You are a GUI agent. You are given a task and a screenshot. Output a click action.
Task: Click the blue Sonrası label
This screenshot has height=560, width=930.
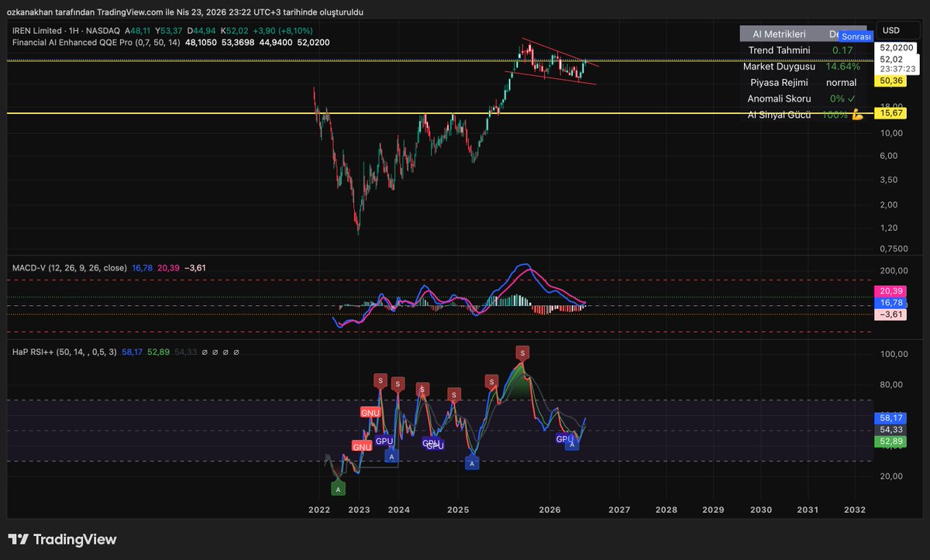click(856, 36)
